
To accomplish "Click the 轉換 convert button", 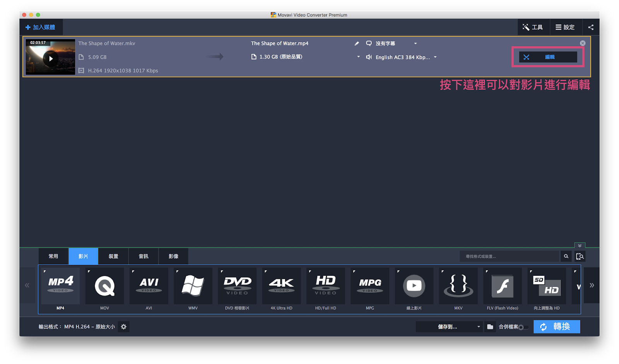I will pos(557,327).
